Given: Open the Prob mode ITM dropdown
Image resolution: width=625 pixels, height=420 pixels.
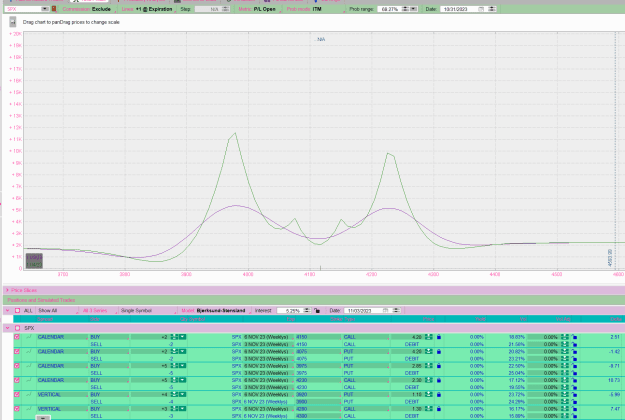Looking at the screenshot, I should (x=315, y=9).
